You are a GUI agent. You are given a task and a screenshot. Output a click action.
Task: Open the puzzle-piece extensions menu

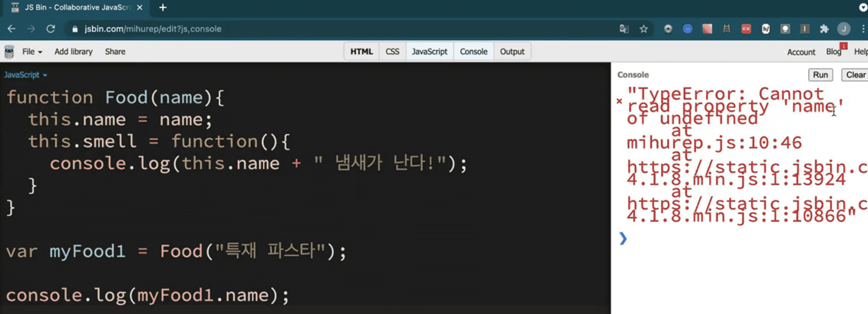point(824,29)
